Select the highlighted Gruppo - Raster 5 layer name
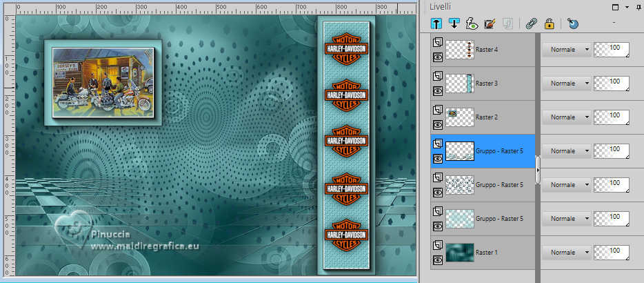 click(499, 151)
